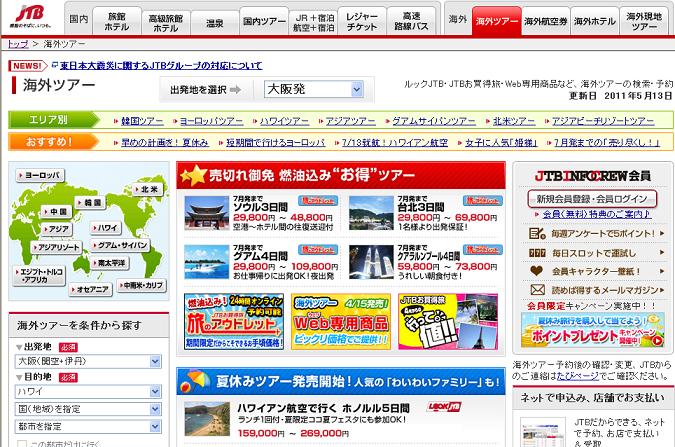Click the NEWS! label icon

point(28,66)
